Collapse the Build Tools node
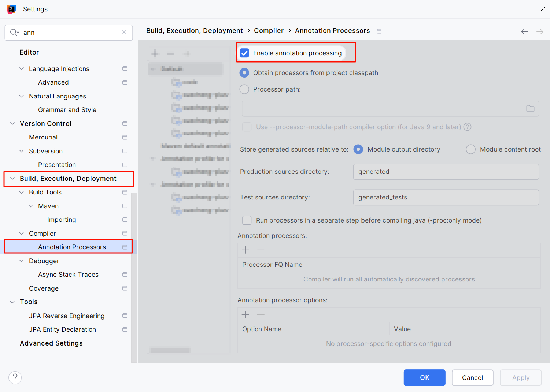This screenshot has width=550, height=392. [x=22, y=192]
